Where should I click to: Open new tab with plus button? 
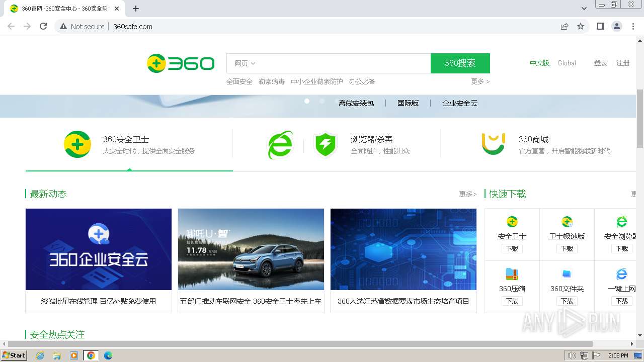[x=136, y=9]
